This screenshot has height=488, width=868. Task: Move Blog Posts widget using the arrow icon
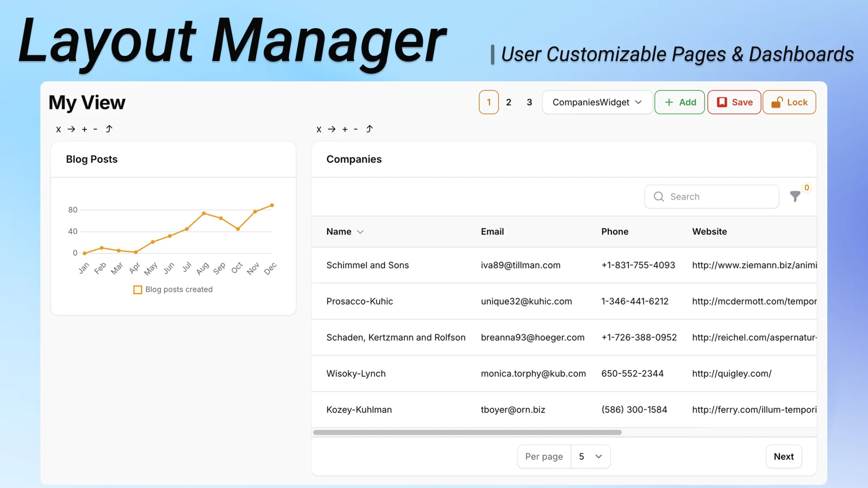click(71, 129)
